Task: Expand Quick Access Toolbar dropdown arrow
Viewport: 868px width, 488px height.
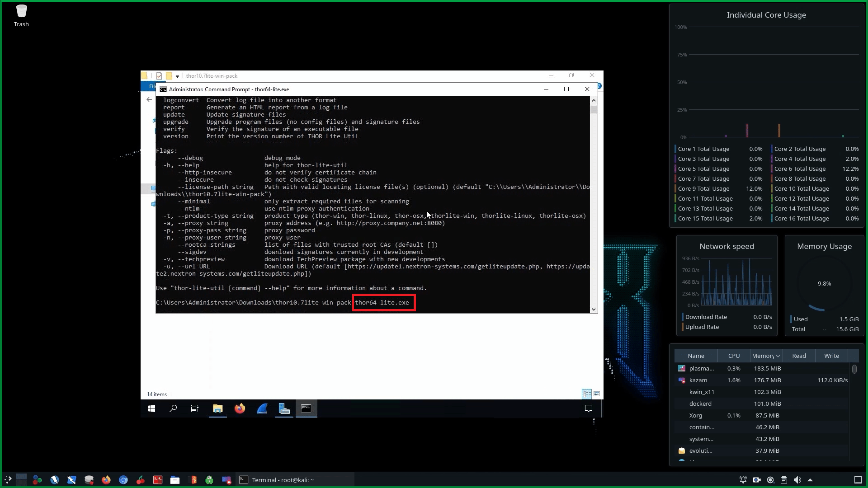Action: pos(177,76)
